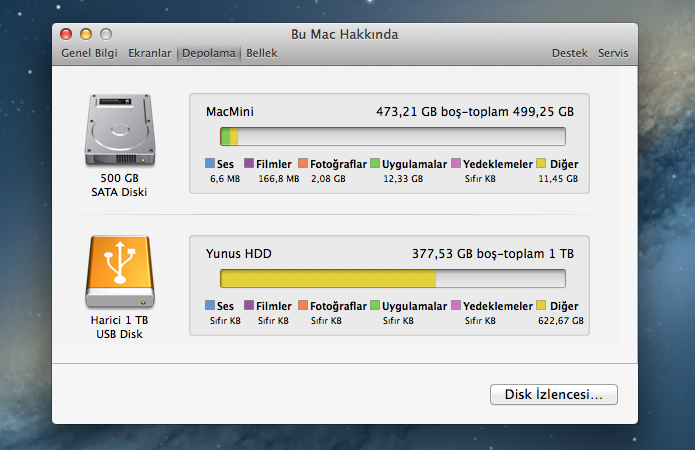The height and width of the screenshot is (450, 695).
Task: Click MacMini's pink Yedeklemeler color swatch
Action: click(x=456, y=163)
